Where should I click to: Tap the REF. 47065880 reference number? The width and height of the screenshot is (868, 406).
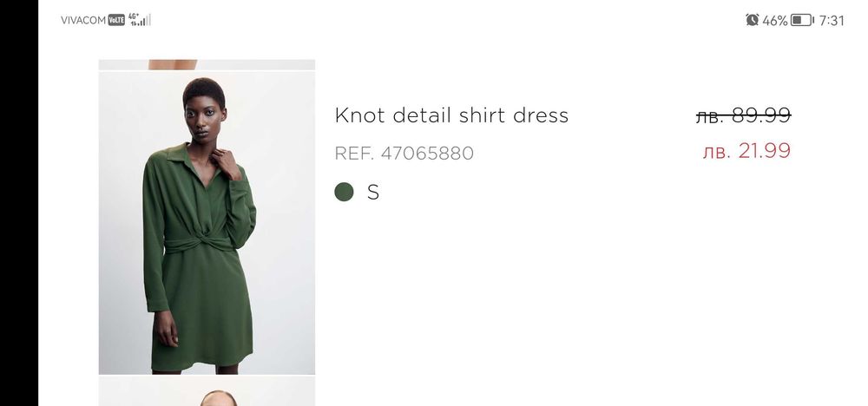click(x=404, y=154)
